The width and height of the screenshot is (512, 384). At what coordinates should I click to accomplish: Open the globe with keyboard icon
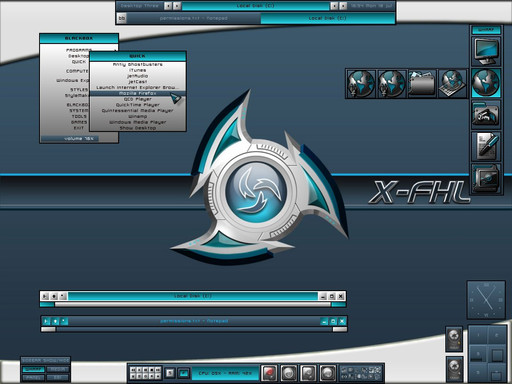tap(452, 84)
